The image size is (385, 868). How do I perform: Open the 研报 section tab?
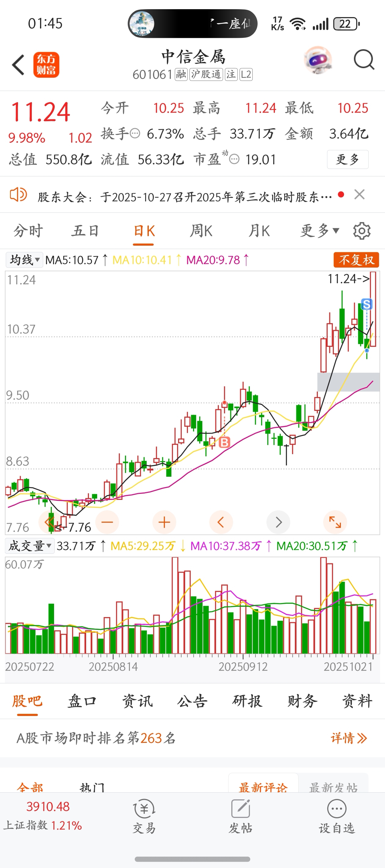(247, 701)
